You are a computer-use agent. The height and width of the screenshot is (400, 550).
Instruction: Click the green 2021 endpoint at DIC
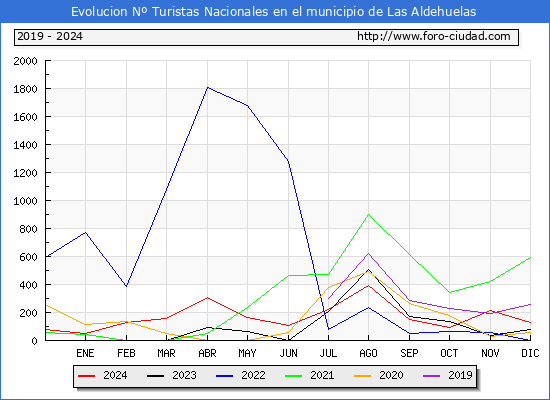530,258
